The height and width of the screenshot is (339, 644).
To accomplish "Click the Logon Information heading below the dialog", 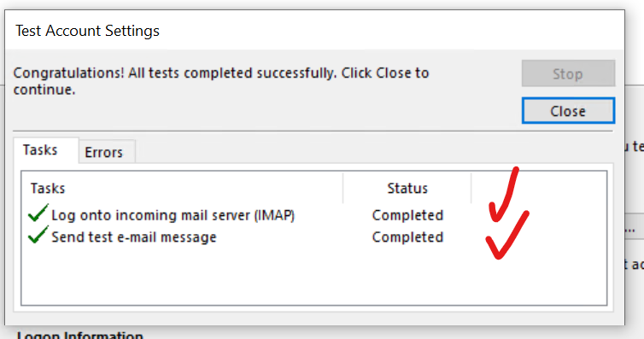I will pyautogui.click(x=80, y=335).
